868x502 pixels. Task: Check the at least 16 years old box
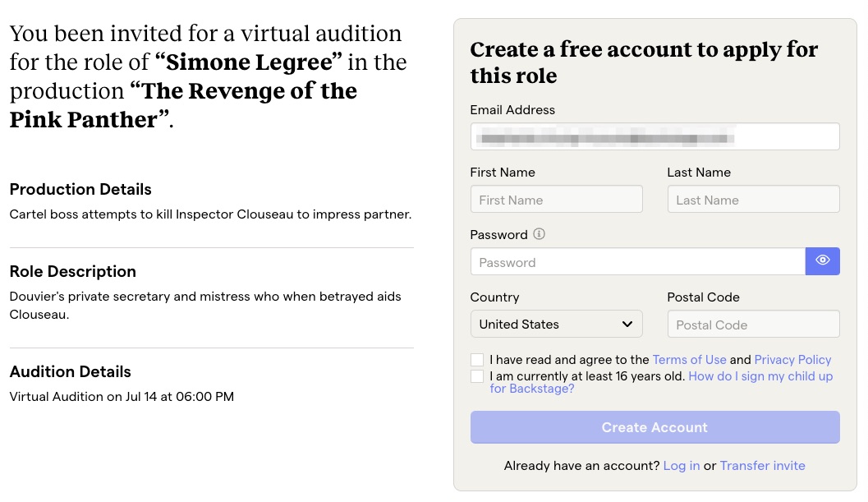pyautogui.click(x=476, y=376)
